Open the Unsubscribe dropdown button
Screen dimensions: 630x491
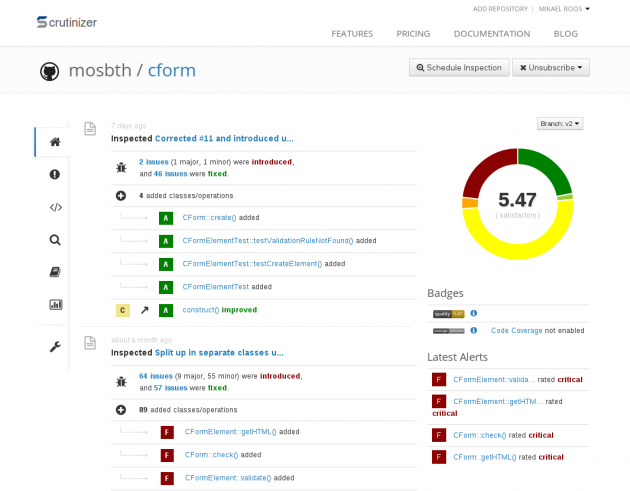(551, 68)
